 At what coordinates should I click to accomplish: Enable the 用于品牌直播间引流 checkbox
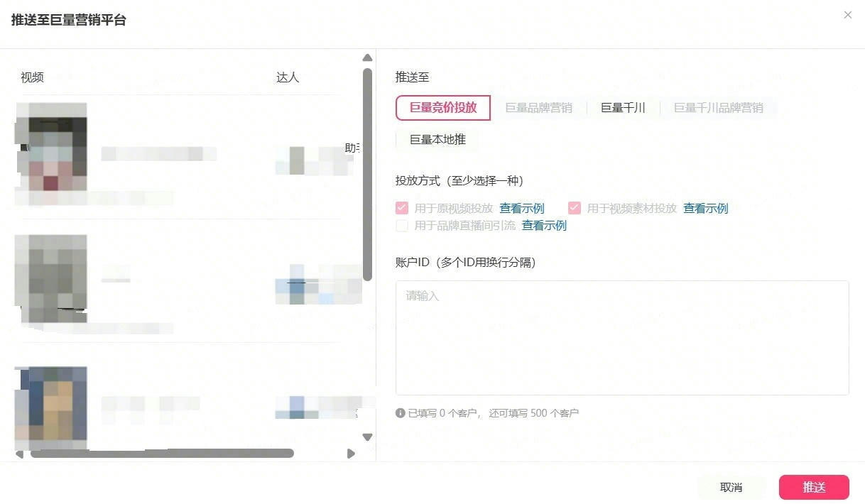(402, 226)
